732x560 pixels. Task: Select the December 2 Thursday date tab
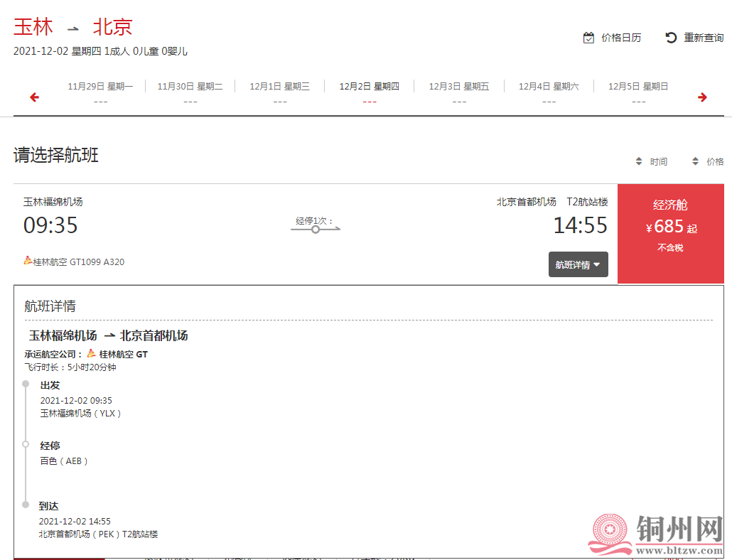pos(369,93)
